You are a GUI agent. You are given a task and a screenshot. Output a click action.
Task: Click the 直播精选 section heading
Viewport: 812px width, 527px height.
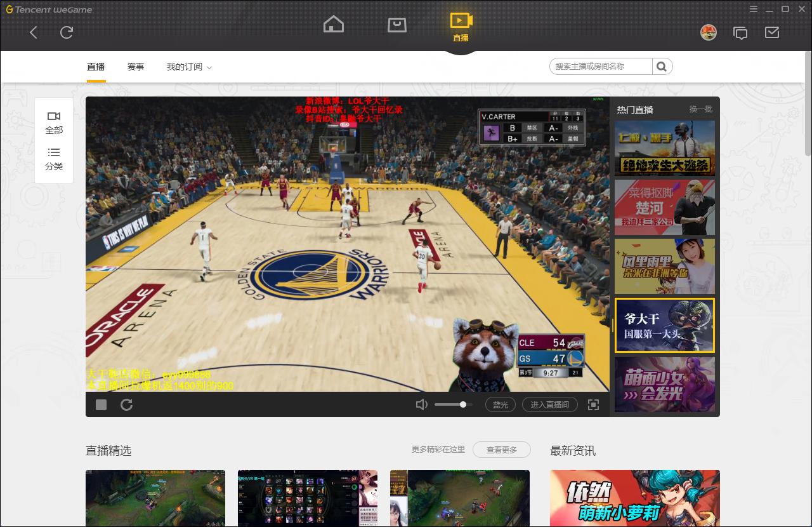point(108,450)
